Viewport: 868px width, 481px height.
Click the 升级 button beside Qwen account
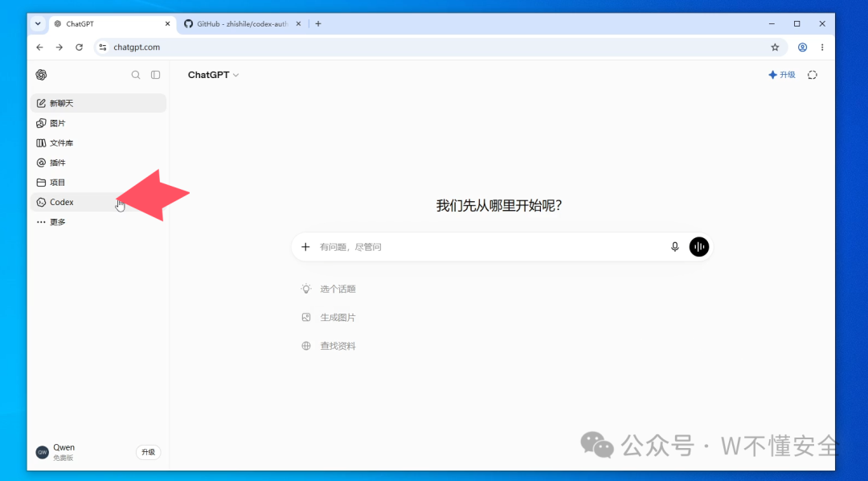[x=149, y=452]
